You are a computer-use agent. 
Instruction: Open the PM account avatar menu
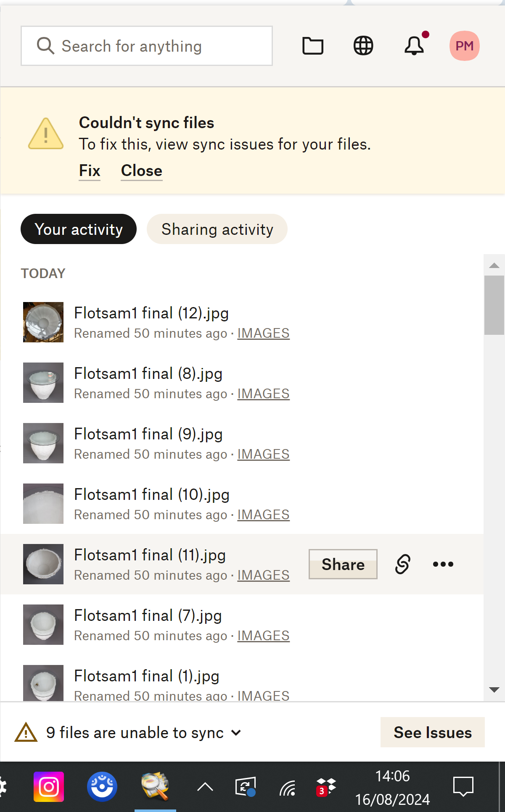[464, 46]
